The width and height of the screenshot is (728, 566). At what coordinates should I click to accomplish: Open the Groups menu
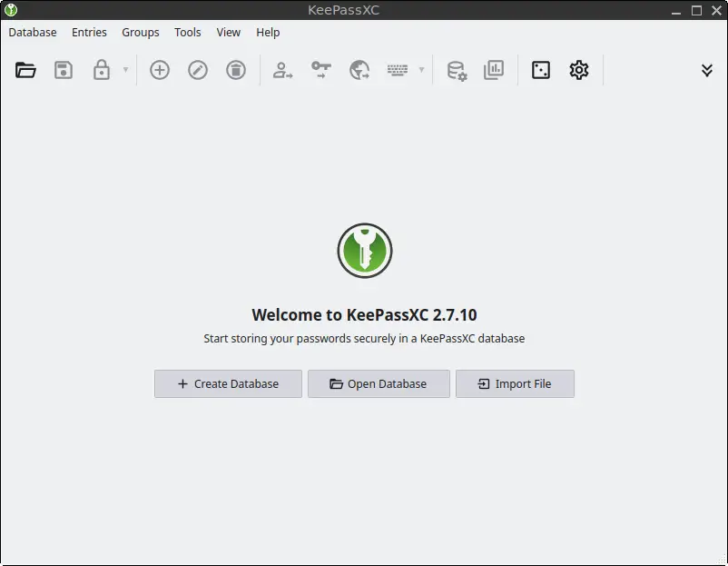coord(140,32)
